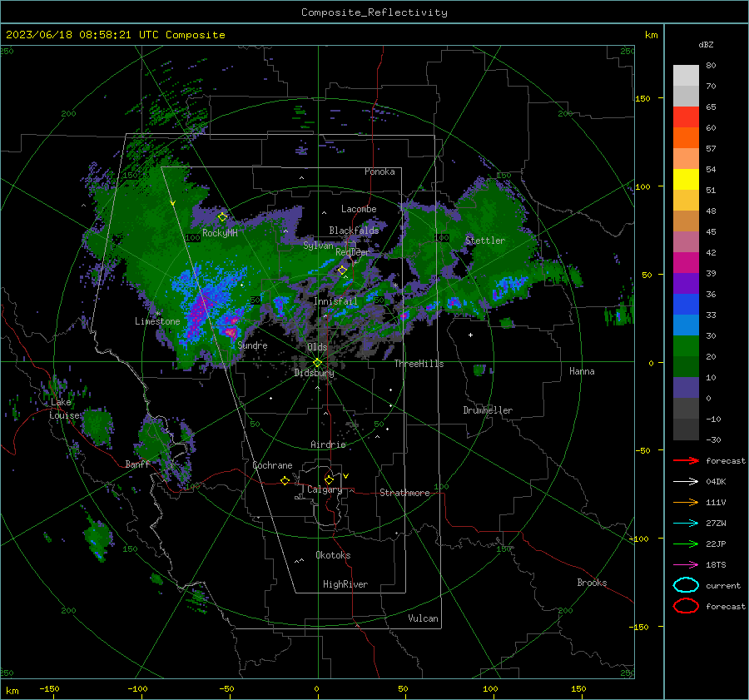The image size is (749, 700).
Task: Click the Blackfalds town label
Action: (x=354, y=231)
